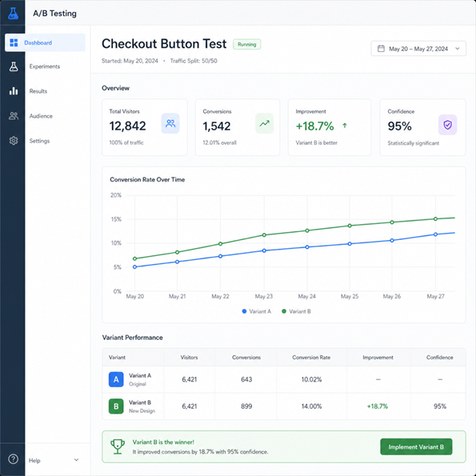476x476 pixels.
Task: Click the flask logo icon at top-left
Action: point(13,13)
